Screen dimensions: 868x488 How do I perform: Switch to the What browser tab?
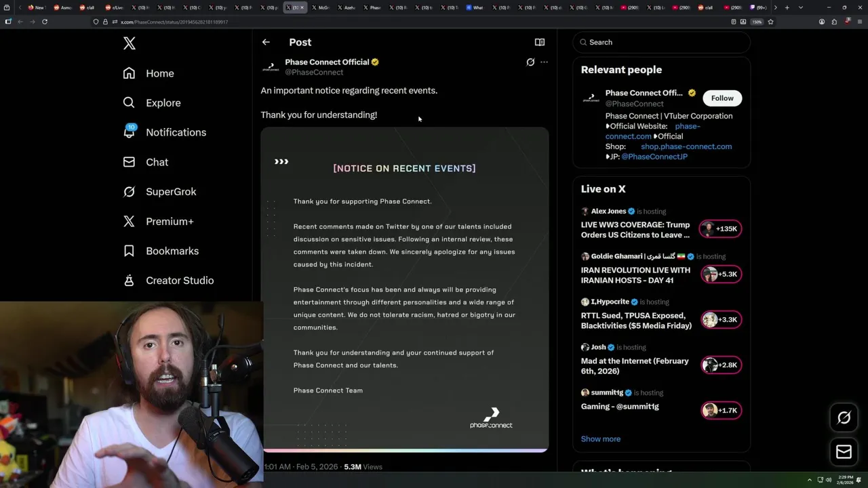(x=475, y=7)
